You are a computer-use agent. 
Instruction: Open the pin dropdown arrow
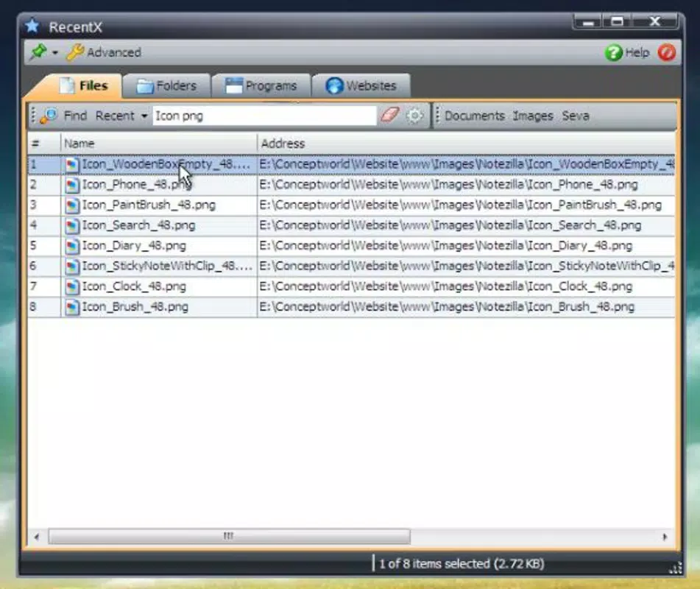point(55,53)
